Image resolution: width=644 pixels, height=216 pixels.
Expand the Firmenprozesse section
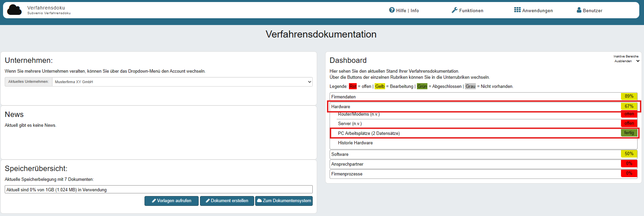click(484, 174)
